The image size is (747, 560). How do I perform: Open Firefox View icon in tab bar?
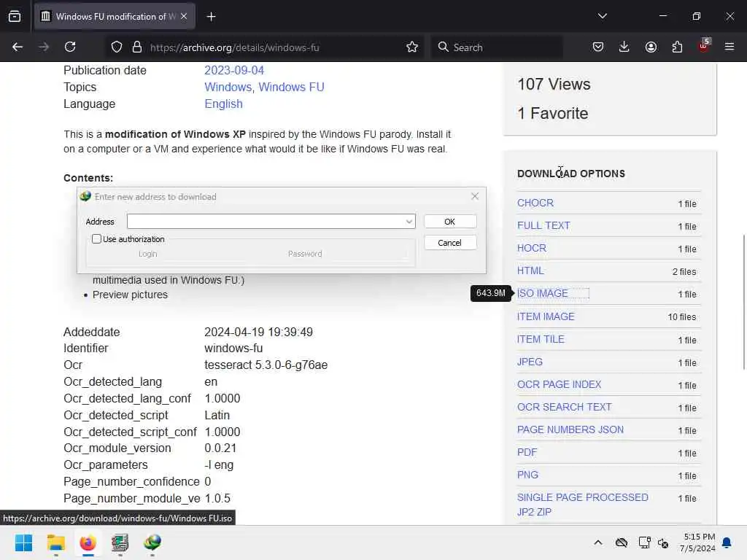(15, 17)
